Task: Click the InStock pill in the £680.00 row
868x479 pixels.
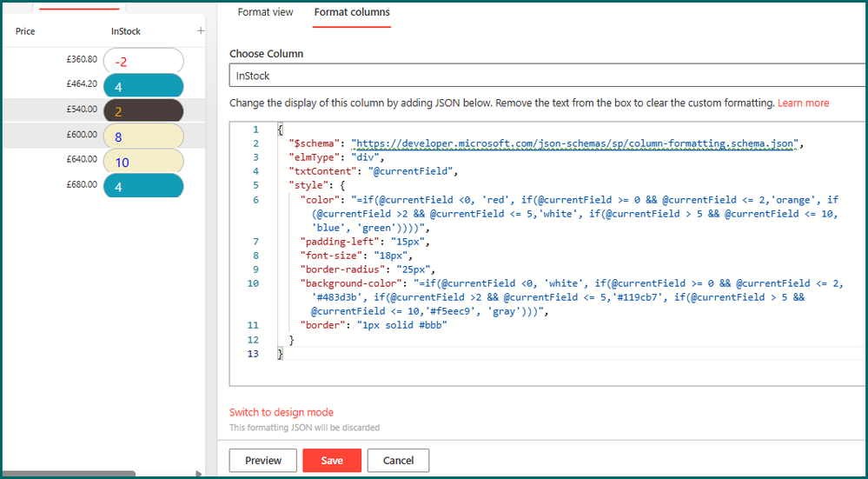Action: tap(143, 186)
